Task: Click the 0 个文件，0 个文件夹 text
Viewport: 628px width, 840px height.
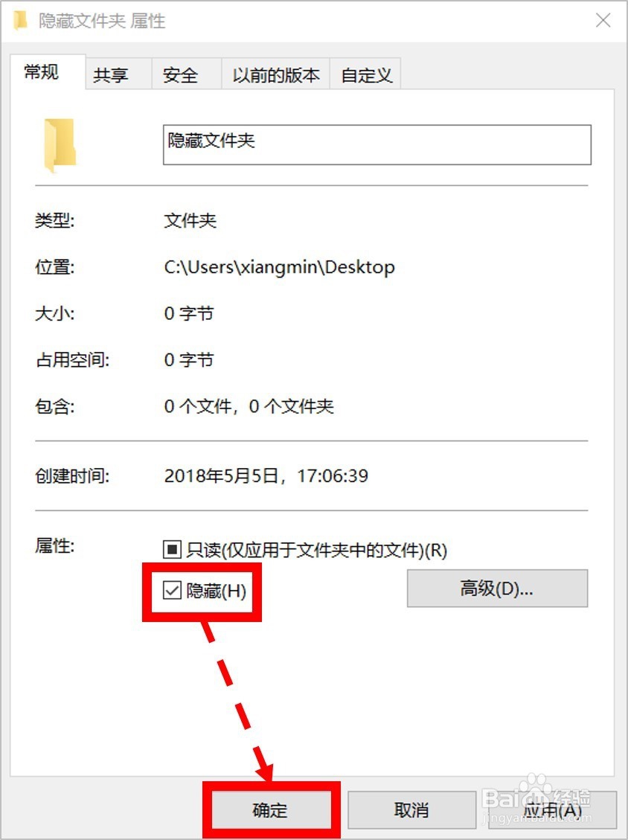Action: (x=249, y=406)
